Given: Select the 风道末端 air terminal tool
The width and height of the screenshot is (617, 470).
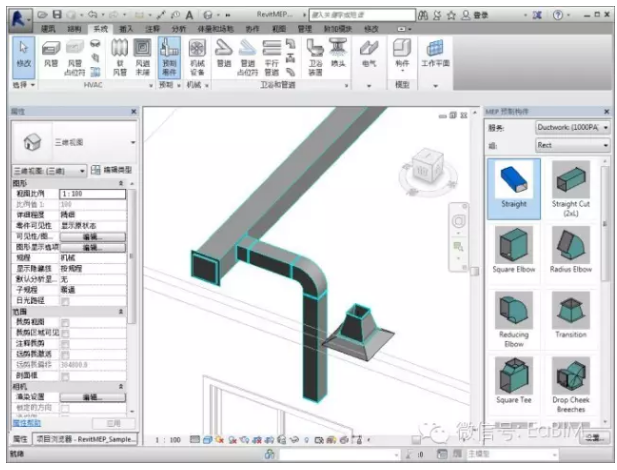Looking at the screenshot, I should [x=142, y=57].
